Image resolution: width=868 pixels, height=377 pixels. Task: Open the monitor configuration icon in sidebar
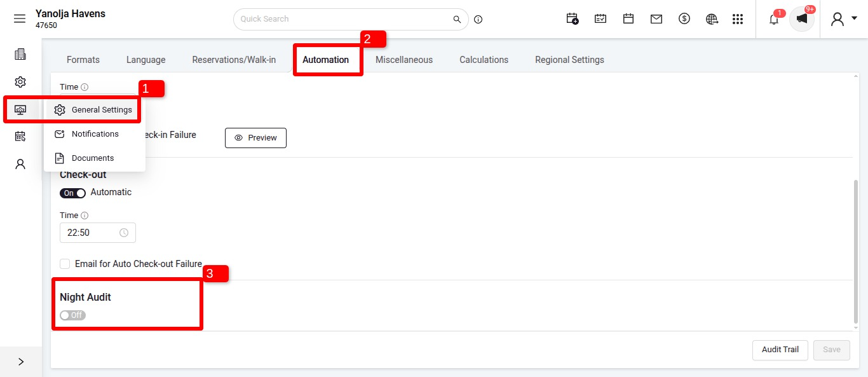tap(20, 109)
